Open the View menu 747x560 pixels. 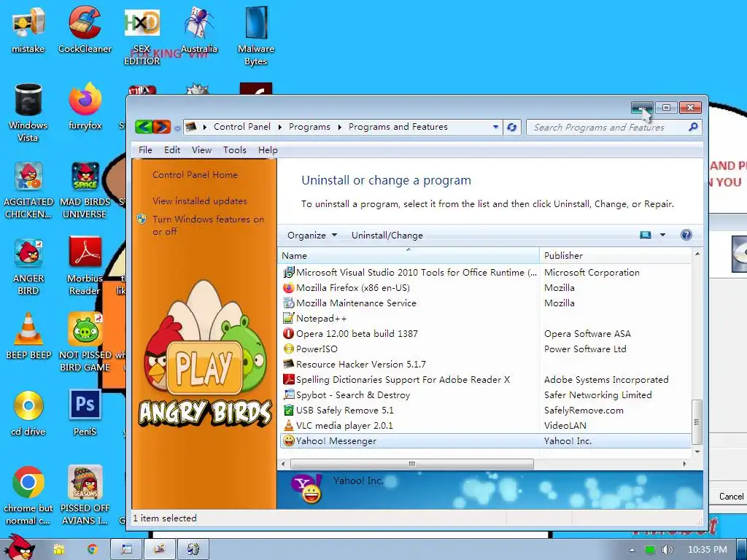pyautogui.click(x=201, y=150)
